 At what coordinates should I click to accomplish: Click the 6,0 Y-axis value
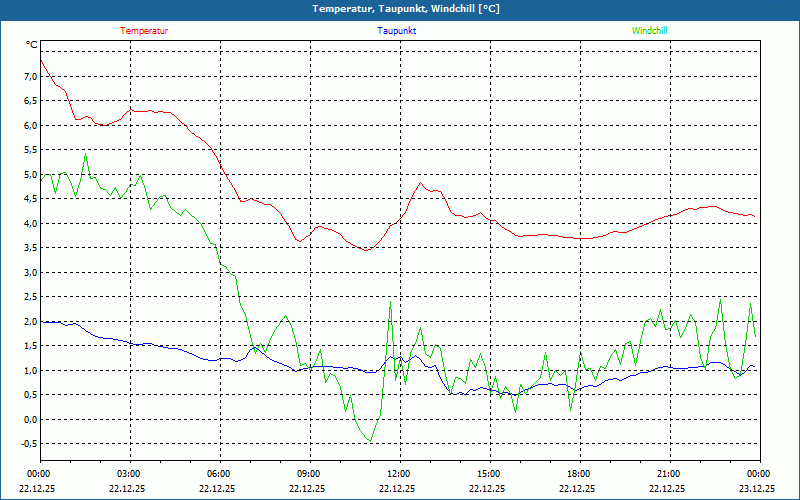tap(31, 126)
